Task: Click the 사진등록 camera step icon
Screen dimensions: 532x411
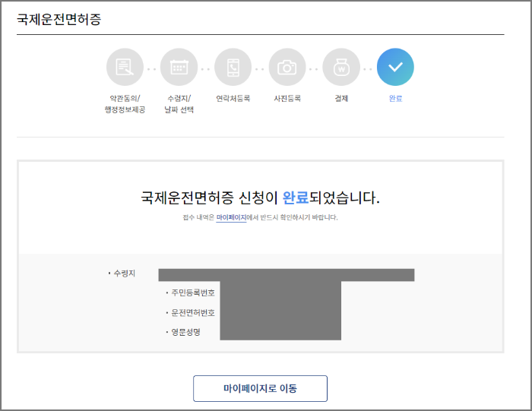Action: click(287, 67)
